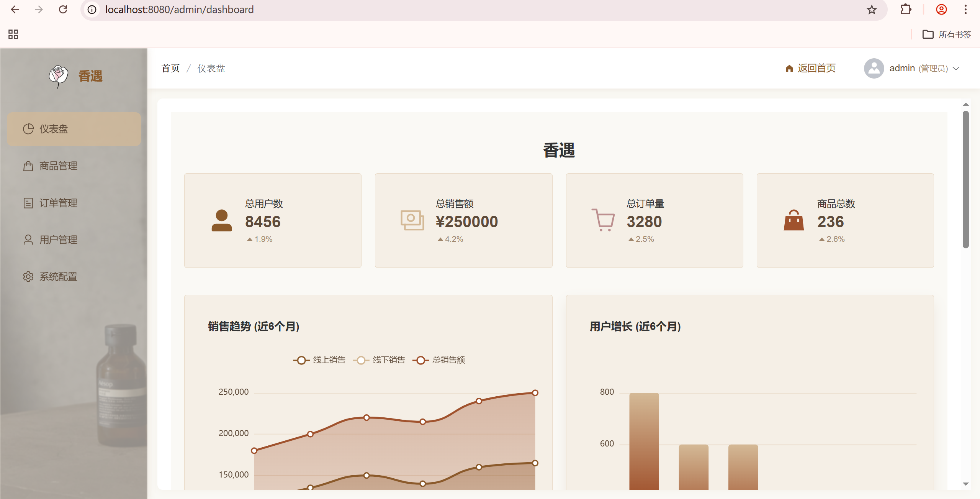This screenshot has width=980, height=499.
Task: Click the admin avatar icon
Action: (874, 69)
